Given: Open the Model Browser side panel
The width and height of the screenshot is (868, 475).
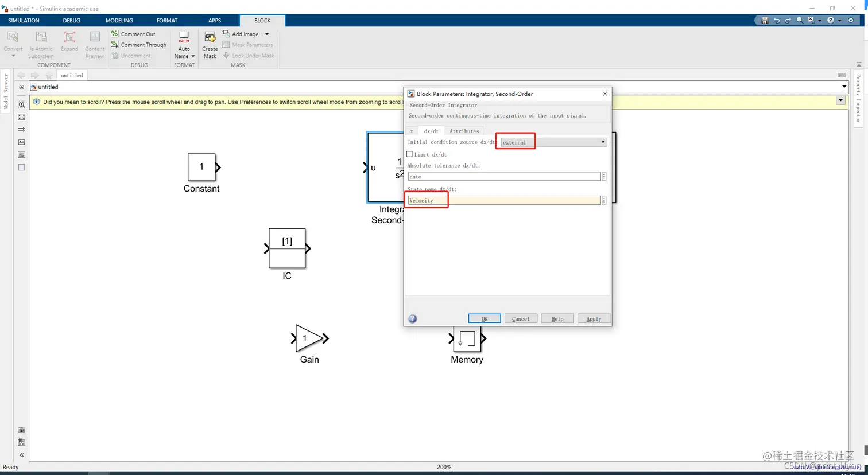Looking at the screenshot, I should 6,91.
